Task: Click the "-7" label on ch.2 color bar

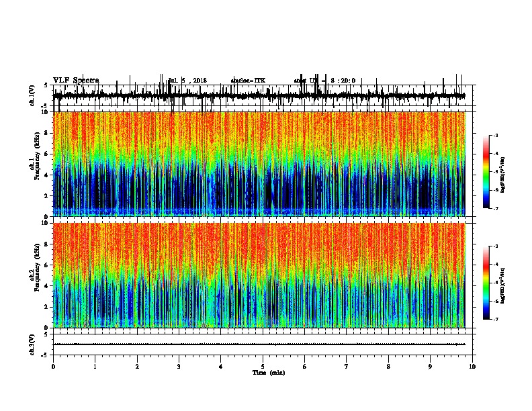Action: coord(495,320)
